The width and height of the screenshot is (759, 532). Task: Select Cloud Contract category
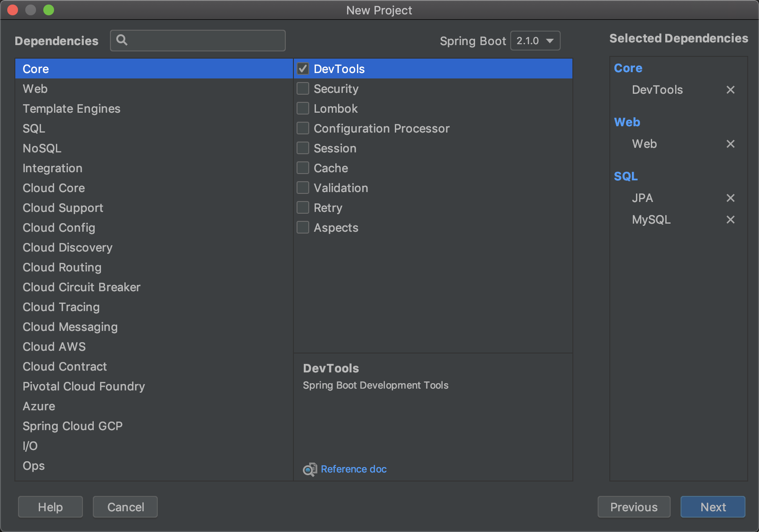[154, 367]
